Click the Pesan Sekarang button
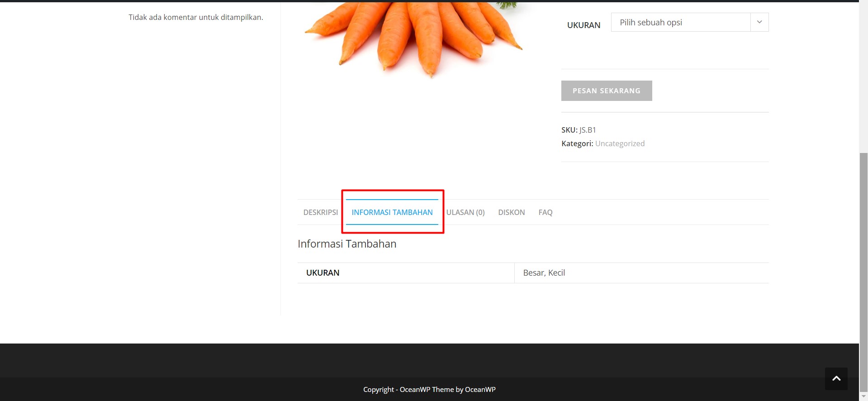The height and width of the screenshot is (401, 868). (607, 91)
